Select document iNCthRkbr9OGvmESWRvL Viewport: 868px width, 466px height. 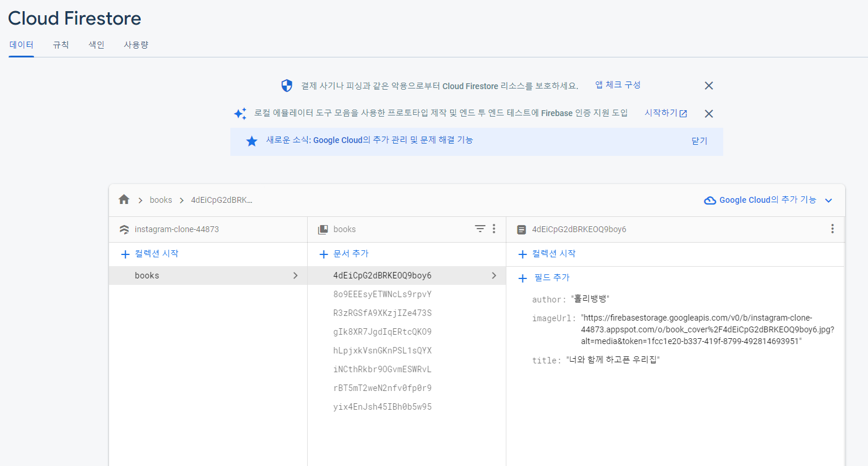pyautogui.click(x=407, y=369)
